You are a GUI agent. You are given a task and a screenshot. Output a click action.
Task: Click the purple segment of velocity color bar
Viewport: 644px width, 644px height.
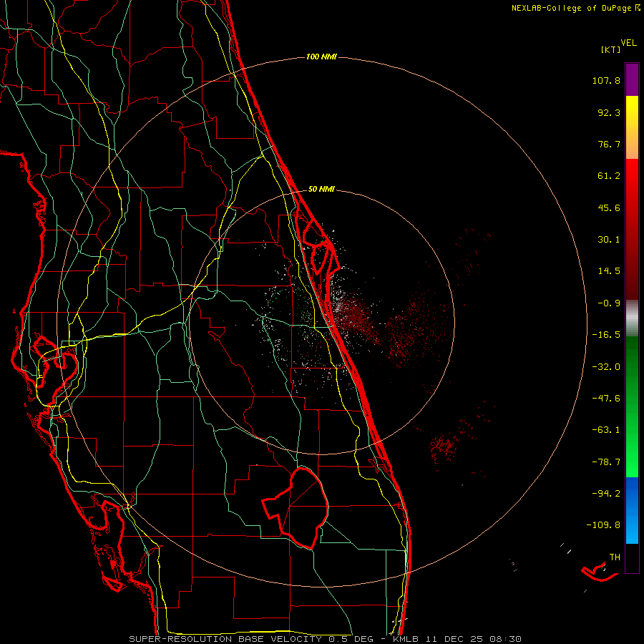632,79
